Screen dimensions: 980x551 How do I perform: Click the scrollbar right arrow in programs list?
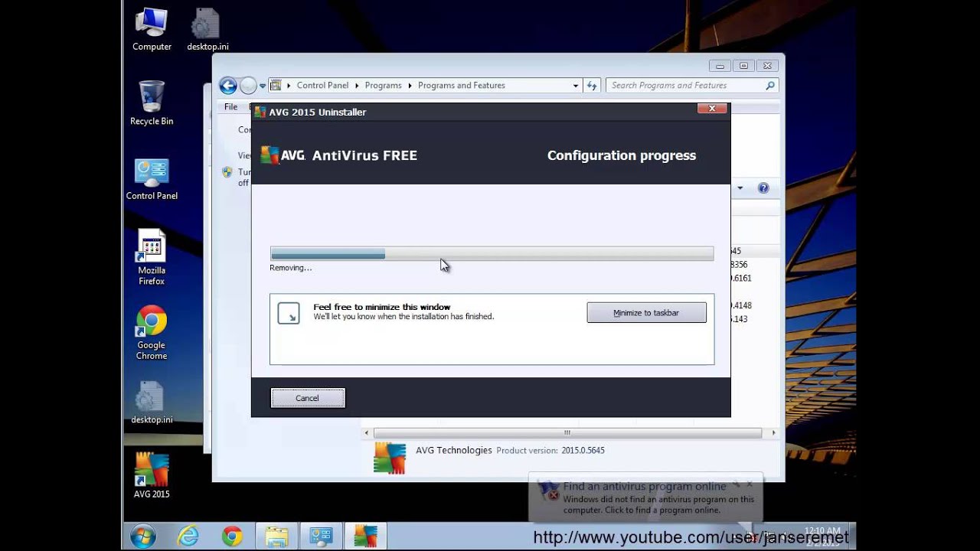click(773, 433)
